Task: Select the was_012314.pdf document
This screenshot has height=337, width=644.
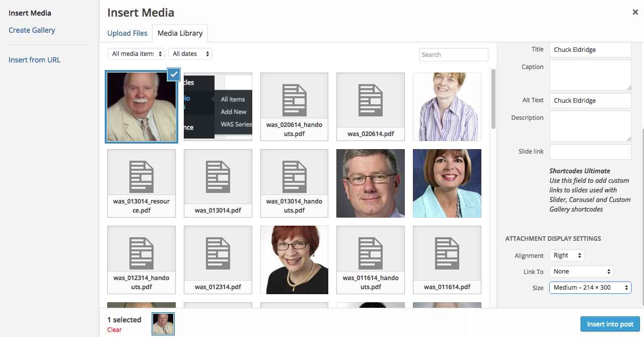Action: click(x=218, y=260)
